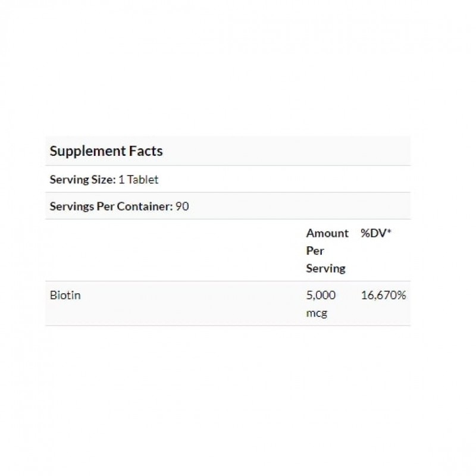Click the "mcg" unit text
Image resolution: width=476 pixels, height=476 pixels.
coord(316,313)
